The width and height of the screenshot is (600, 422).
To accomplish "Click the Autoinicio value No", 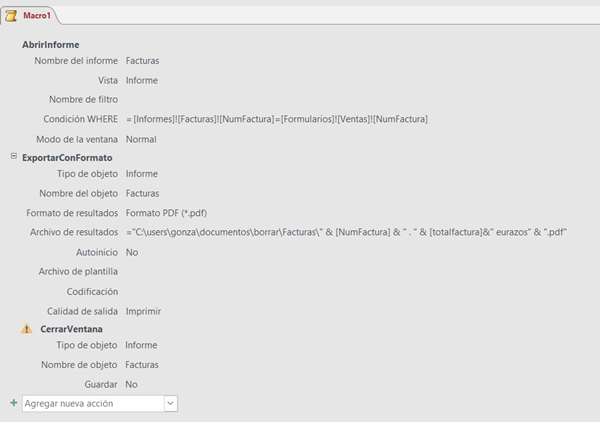I will pos(132,252).
